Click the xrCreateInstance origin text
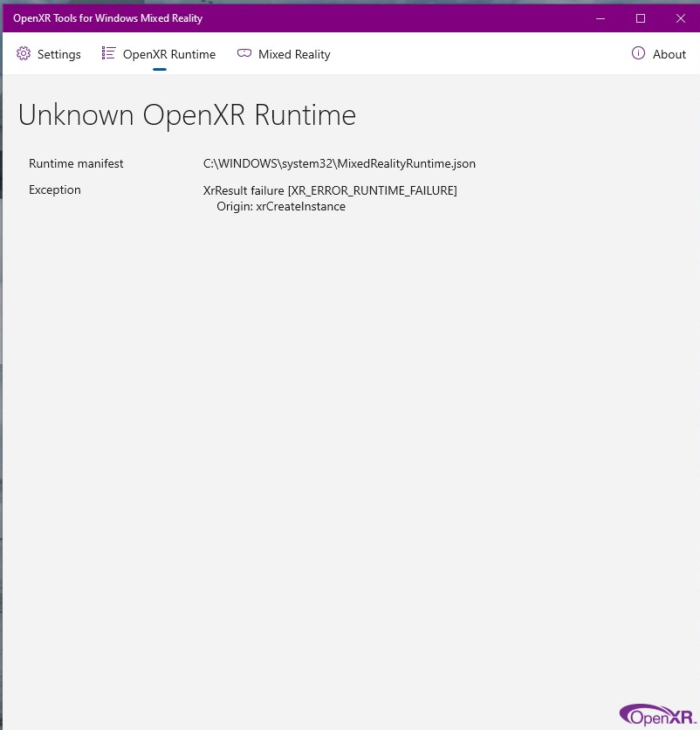 (281, 206)
